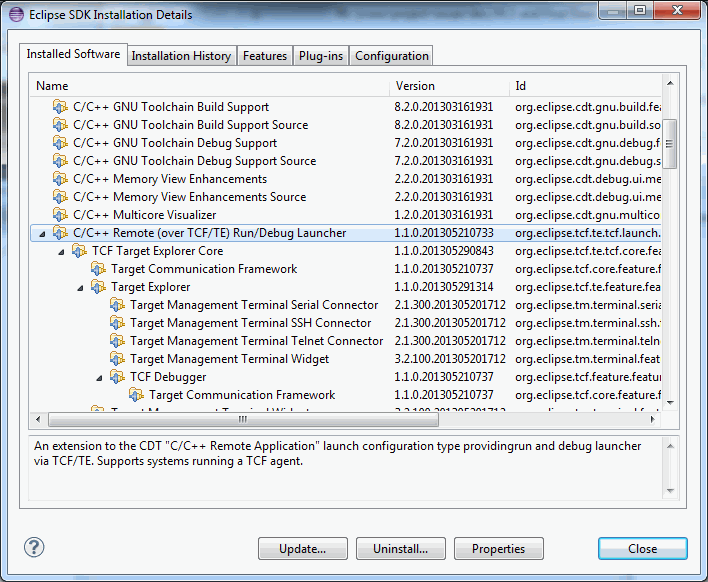Click the feature icon beside C/C++ GNU Toolchain Build Support
Viewport: 708px width, 582px height.
[60, 107]
